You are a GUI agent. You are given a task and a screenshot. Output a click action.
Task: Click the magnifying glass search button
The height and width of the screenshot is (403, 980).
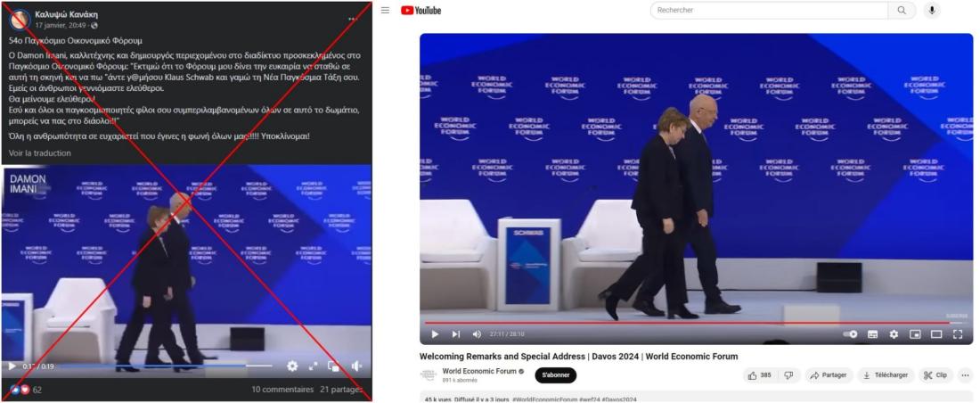(902, 10)
